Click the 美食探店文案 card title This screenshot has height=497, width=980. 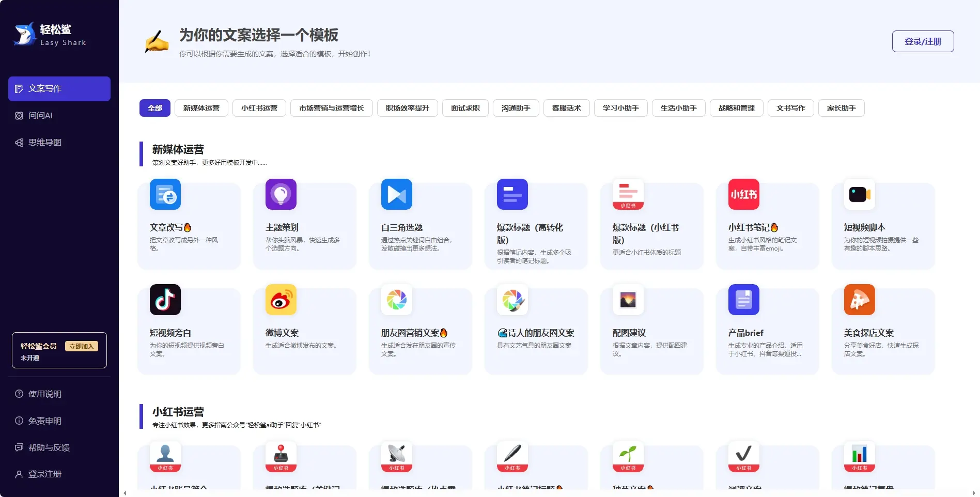[x=869, y=333]
